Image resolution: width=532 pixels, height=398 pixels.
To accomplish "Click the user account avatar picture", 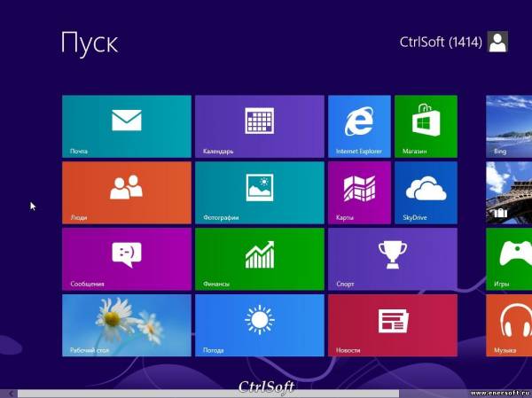I will [497, 42].
